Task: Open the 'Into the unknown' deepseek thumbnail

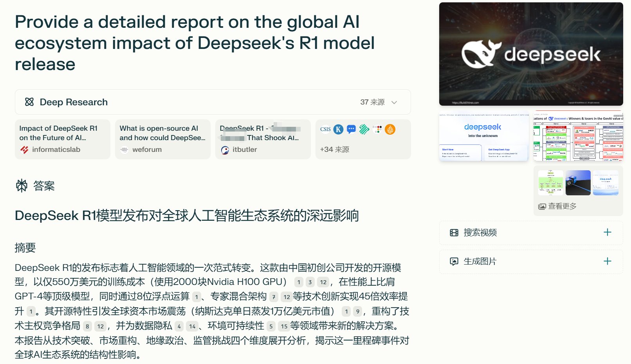Action: (483, 136)
